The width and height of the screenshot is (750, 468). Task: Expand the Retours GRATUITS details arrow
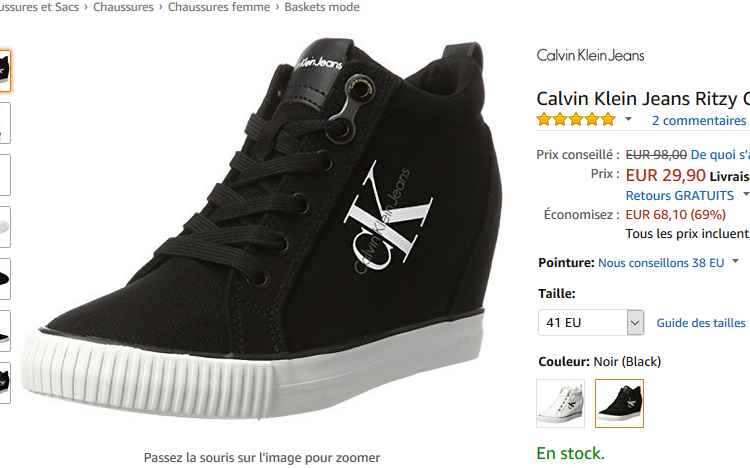[x=746, y=195]
